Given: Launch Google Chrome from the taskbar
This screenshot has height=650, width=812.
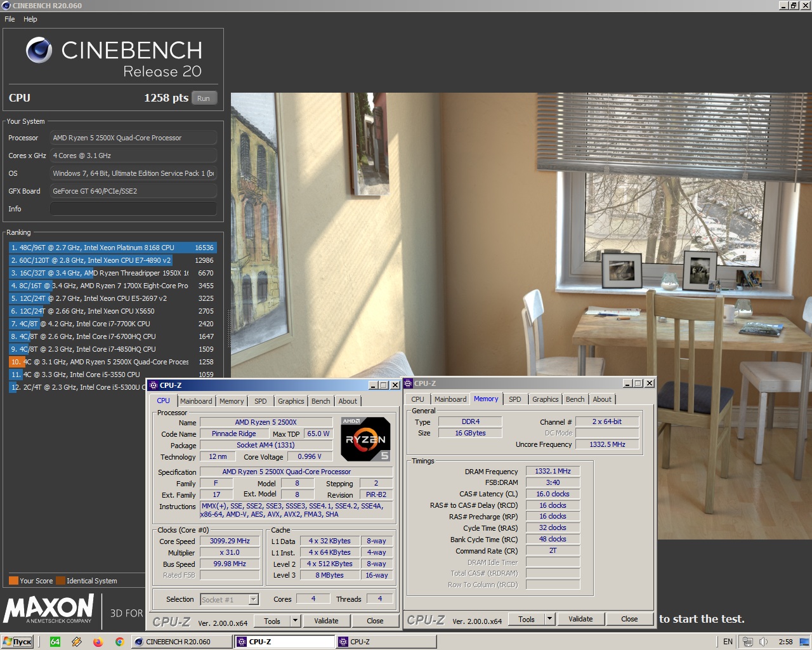Looking at the screenshot, I should click(119, 642).
